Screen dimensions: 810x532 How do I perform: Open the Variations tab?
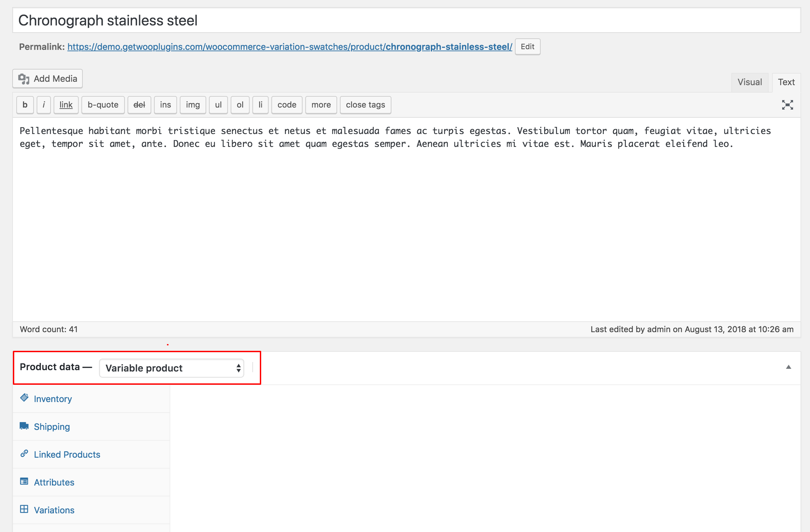point(54,510)
